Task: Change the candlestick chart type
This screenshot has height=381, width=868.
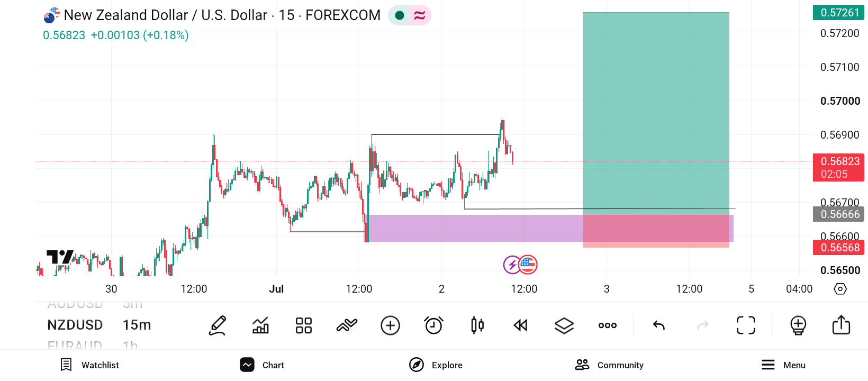Action: pos(477,325)
